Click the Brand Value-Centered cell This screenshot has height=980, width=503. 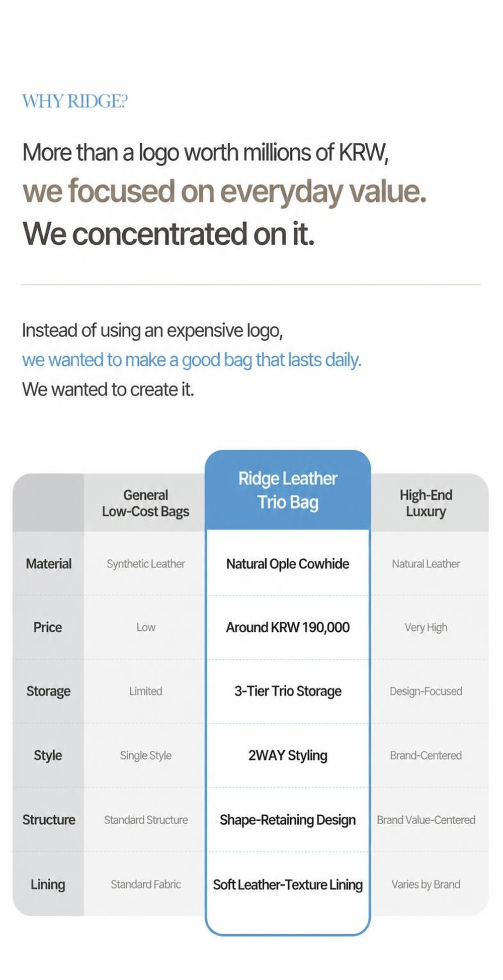click(426, 820)
